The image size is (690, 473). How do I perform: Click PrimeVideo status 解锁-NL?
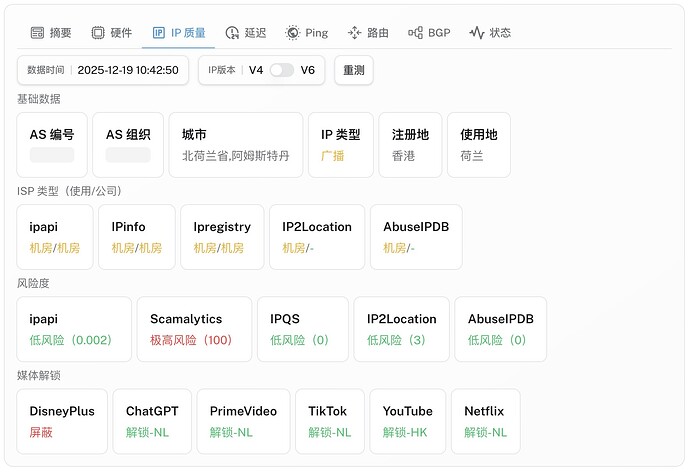[x=231, y=433]
